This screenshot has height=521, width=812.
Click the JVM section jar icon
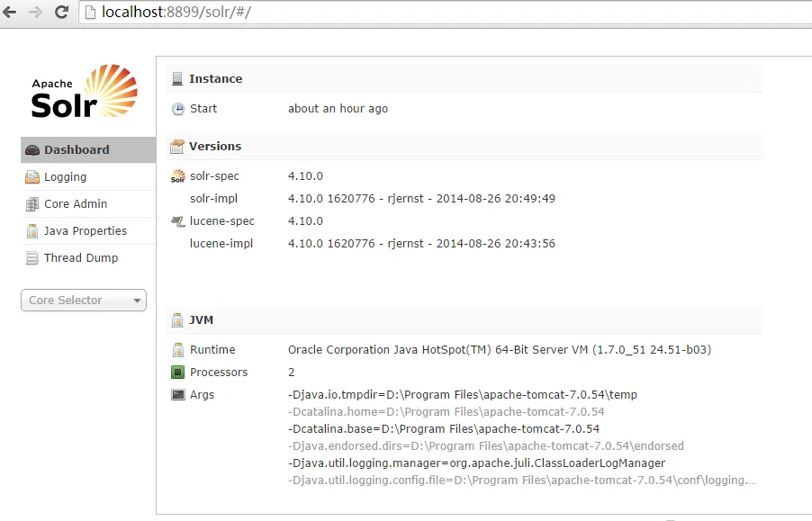pos(177,320)
